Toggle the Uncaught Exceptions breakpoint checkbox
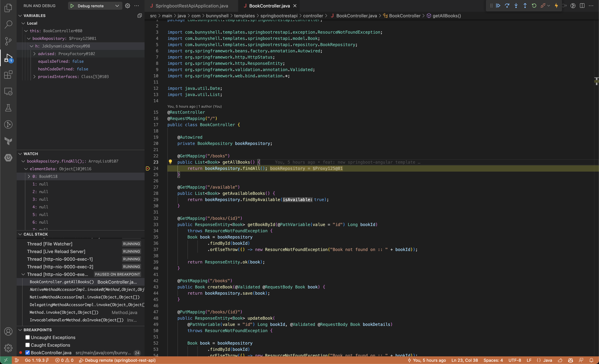The image size is (599, 364). [27, 337]
